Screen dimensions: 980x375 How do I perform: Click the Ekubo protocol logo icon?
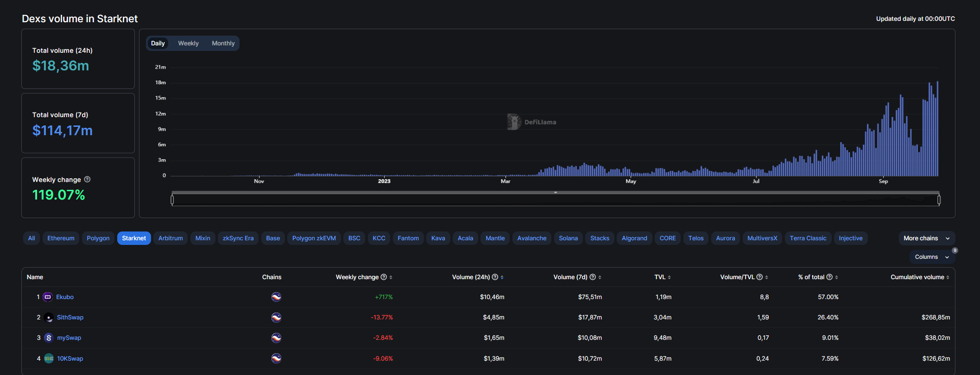click(x=48, y=297)
